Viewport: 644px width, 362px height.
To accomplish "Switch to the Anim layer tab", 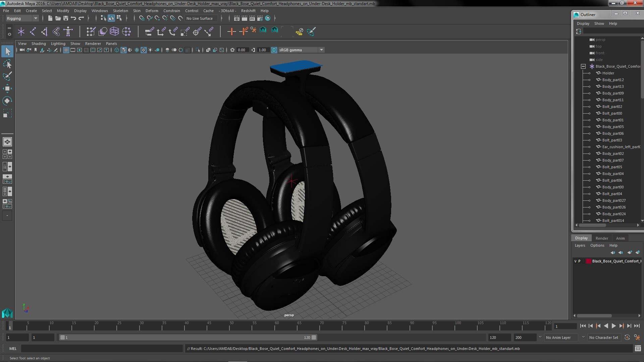I will tap(620, 238).
